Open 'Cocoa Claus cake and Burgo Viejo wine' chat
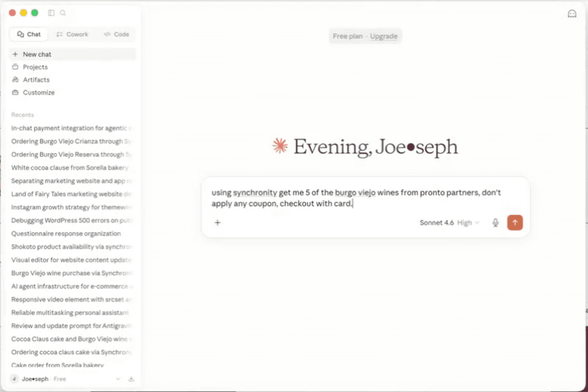The width and height of the screenshot is (588, 392). (72, 339)
